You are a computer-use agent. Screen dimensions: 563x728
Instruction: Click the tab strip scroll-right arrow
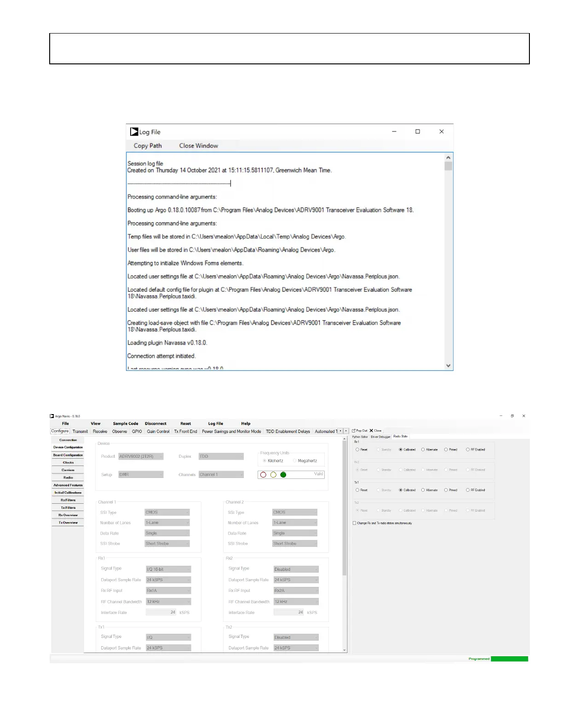coord(346,431)
